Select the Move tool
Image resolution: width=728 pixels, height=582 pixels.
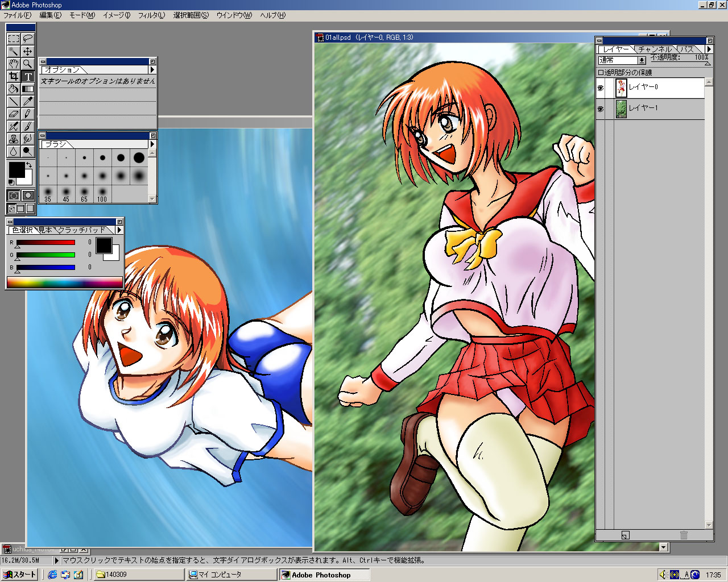(x=27, y=51)
